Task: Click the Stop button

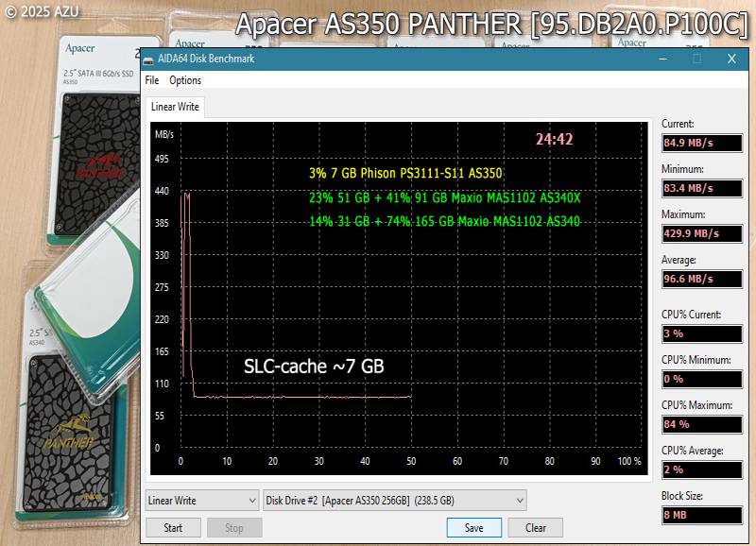Action: [234, 528]
